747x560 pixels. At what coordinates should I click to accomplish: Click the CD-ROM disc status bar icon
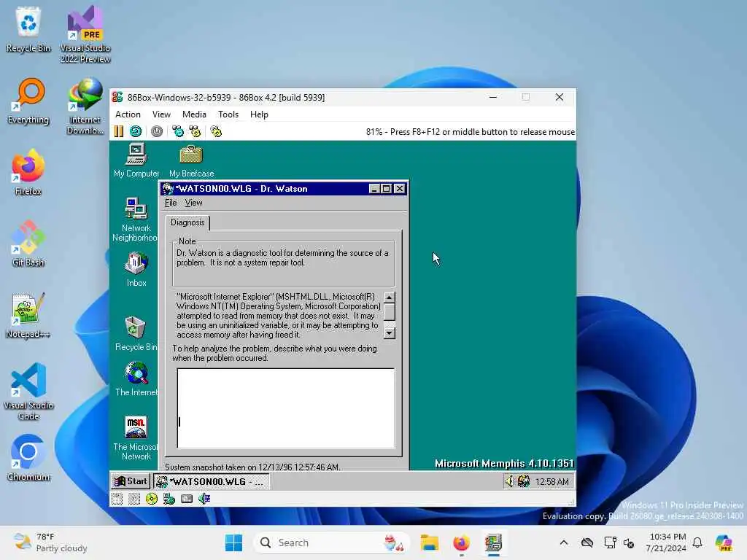(152, 499)
